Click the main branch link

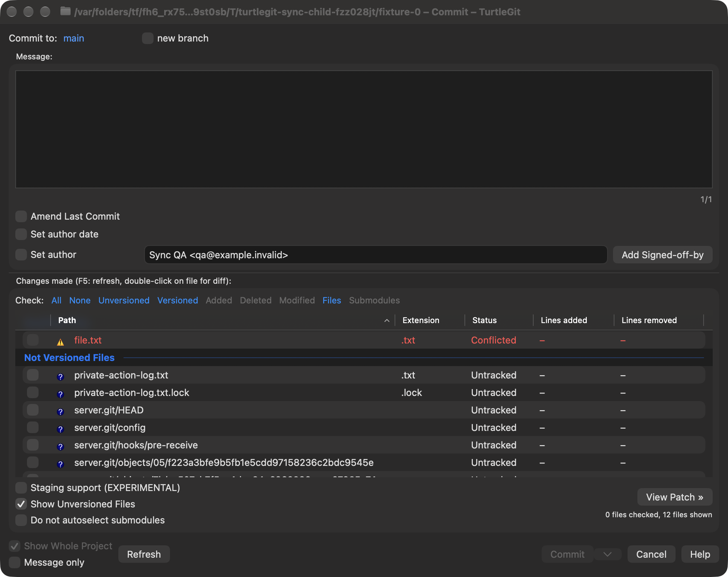pyautogui.click(x=74, y=38)
